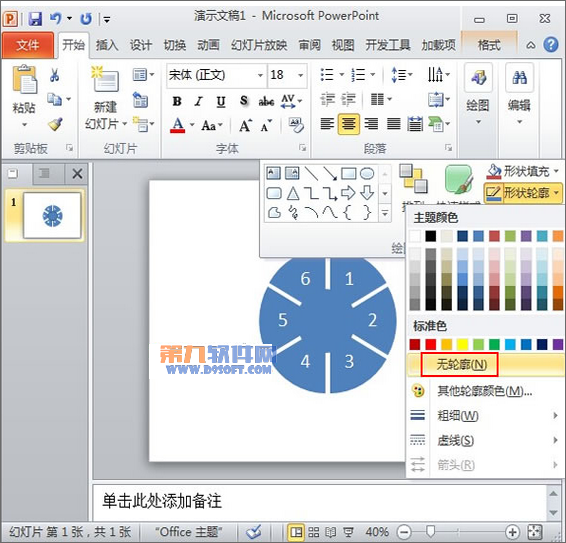This screenshot has height=543, width=566.
Task: Toggle text shadow
Action: tap(244, 101)
